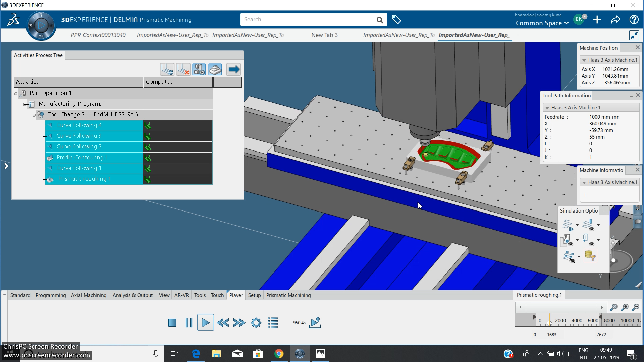This screenshot has width=644, height=362.
Task: Open traverse path visibility dropdown arrow
Action: (x=598, y=240)
